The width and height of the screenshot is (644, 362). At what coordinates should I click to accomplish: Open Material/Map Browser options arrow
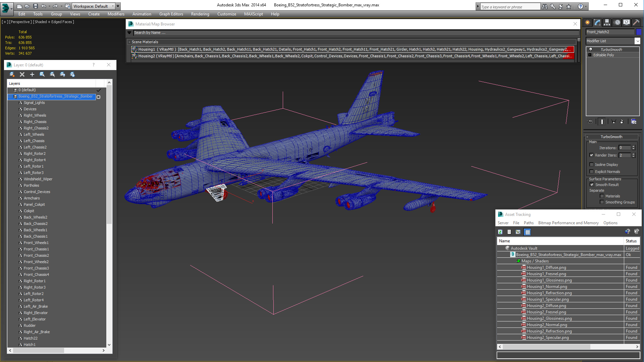(129, 33)
